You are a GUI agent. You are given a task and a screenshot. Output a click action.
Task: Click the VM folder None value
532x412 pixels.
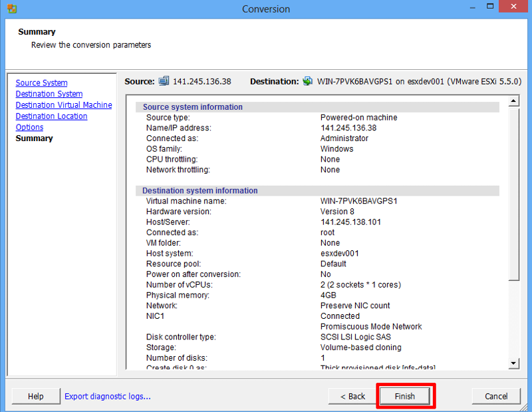[x=330, y=243]
